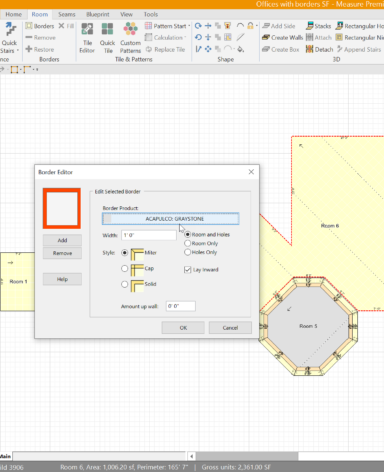
Task: Click the horizontal scrollbar thumb
Action: (x=247, y=456)
